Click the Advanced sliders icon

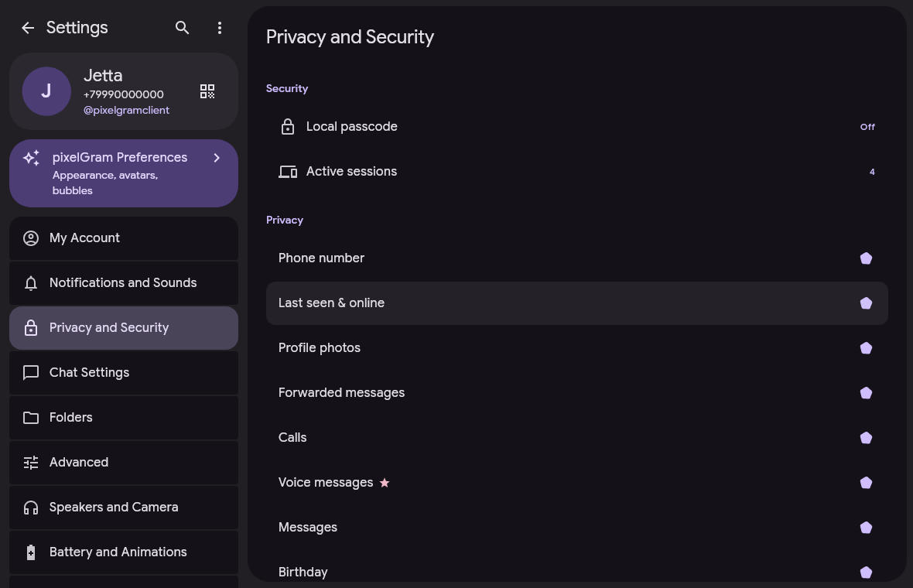[31, 462]
